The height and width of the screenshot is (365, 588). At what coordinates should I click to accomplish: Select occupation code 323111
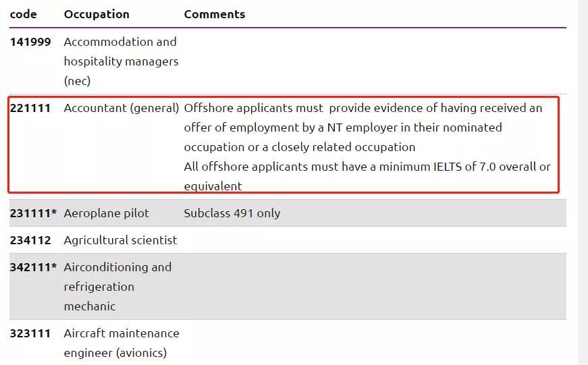coord(30,333)
